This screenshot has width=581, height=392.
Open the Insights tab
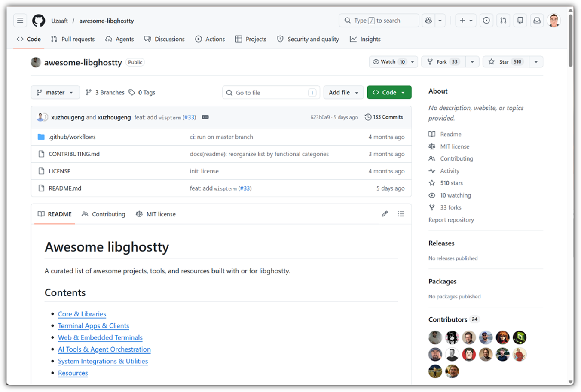365,39
